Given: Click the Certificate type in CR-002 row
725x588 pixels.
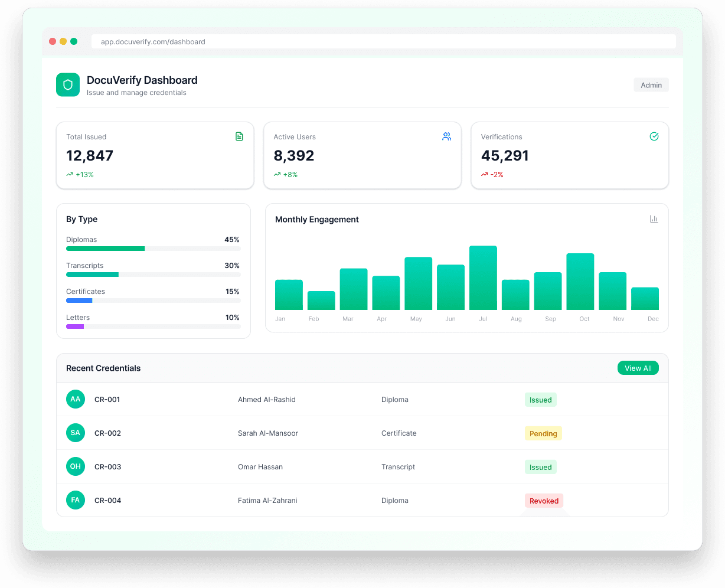Looking at the screenshot, I should point(399,433).
